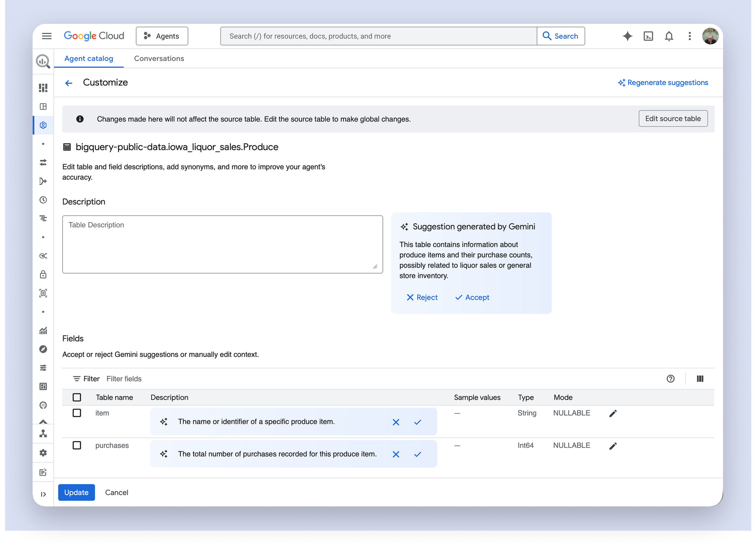The height and width of the screenshot is (550, 756).
Task: Check the item field checkbox
Action: pyautogui.click(x=77, y=413)
